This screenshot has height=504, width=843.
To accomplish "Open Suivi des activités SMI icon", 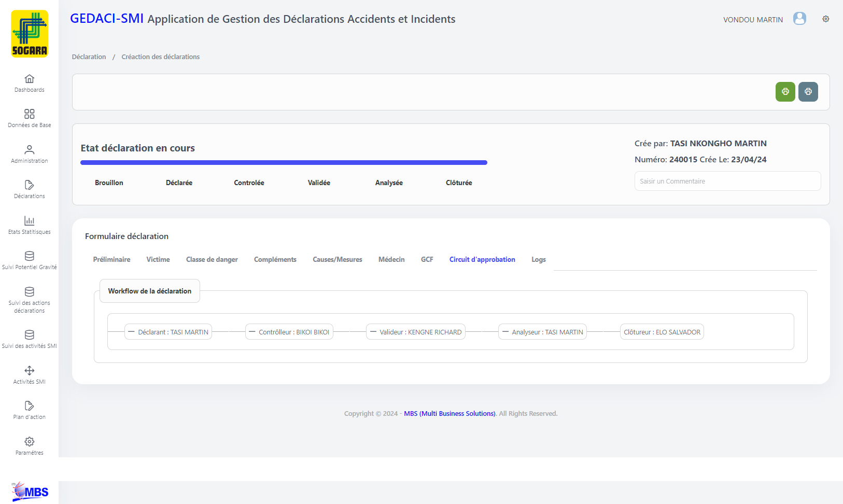I will (x=30, y=335).
